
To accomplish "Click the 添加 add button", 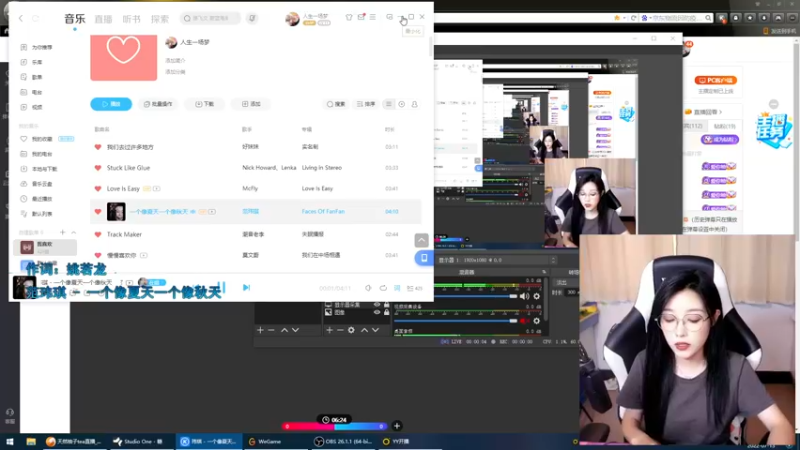I will coord(251,104).
